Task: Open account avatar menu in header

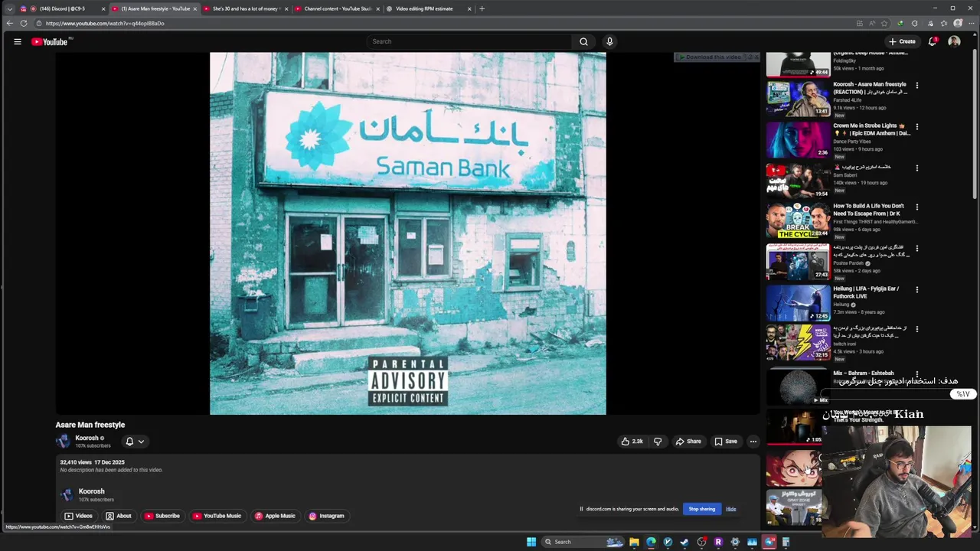Action: (x=954, y=41)
